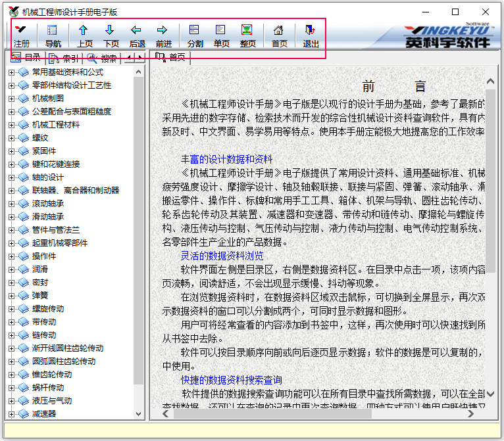Click the content horizontal scrollbar thumb

[272, 414]
